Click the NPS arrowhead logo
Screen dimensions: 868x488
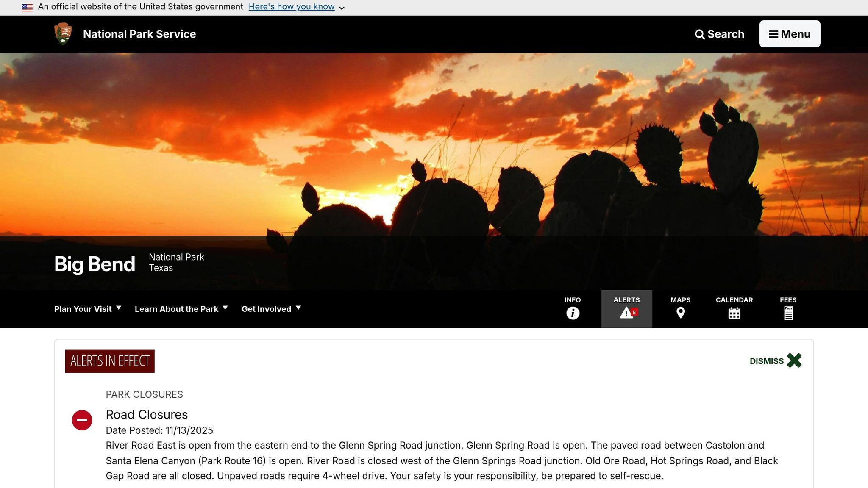[63, 34]
